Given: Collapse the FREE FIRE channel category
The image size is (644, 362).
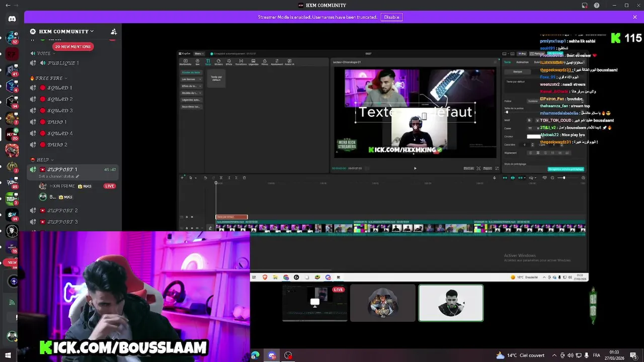Looking at the screenshot, I should pyautogui.click(x=49, y=78).
